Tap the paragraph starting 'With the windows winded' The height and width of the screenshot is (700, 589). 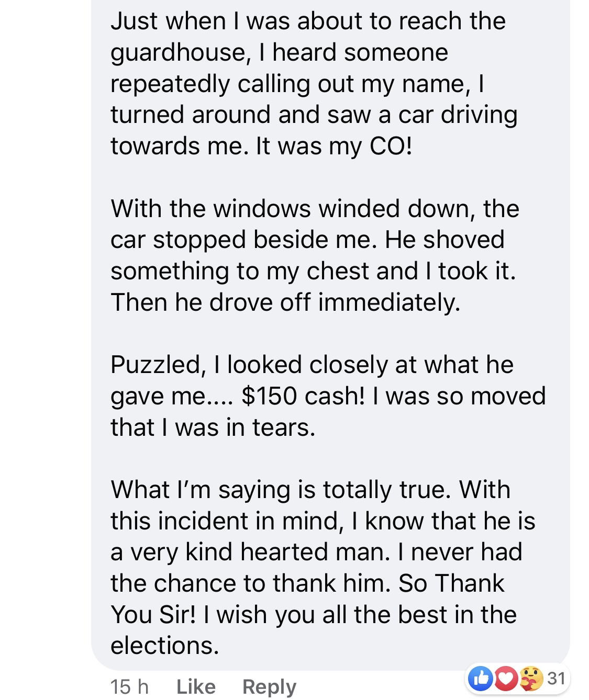[x=315, y=255]
